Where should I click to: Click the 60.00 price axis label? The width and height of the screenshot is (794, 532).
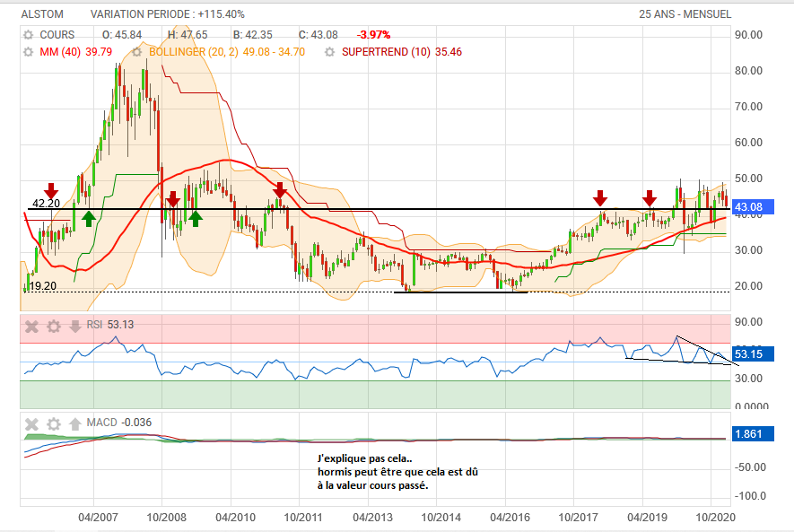click(748, 143)
